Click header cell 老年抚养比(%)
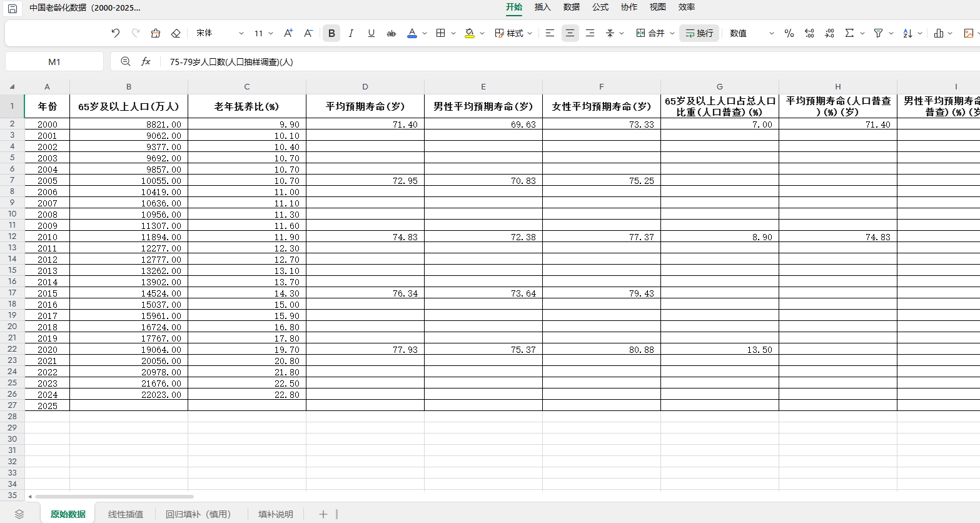980x523 pixels. click(247, 106)
